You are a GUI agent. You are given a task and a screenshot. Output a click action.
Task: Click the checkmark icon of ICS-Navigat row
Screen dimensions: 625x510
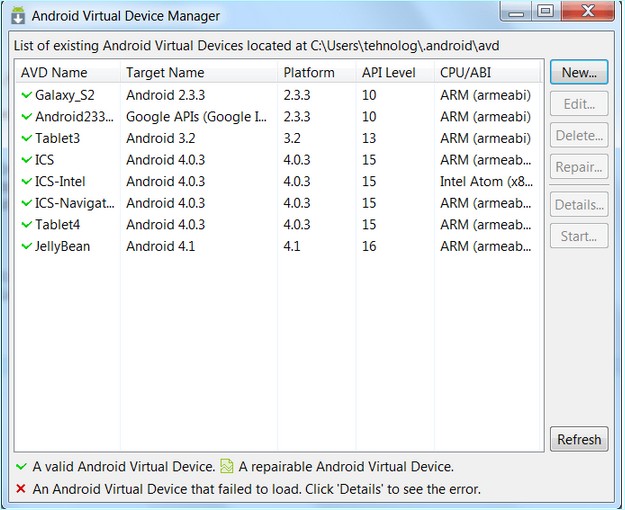click(26, 203)
